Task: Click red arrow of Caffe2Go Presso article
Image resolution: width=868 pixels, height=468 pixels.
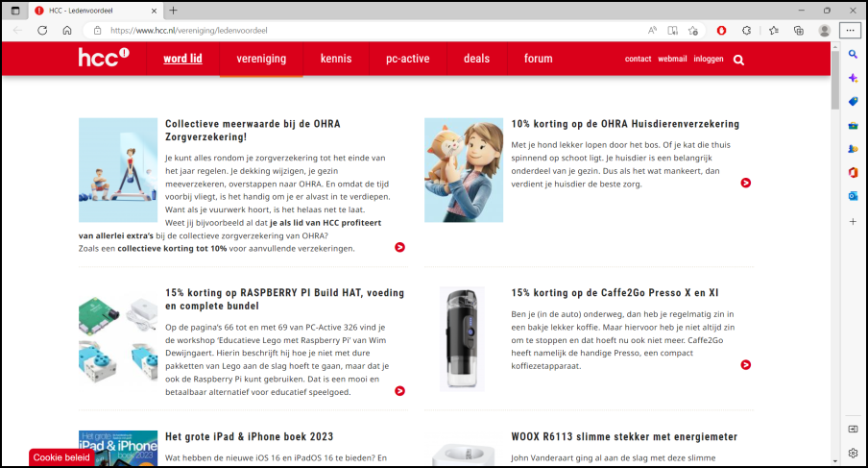Action: point(746,365)
